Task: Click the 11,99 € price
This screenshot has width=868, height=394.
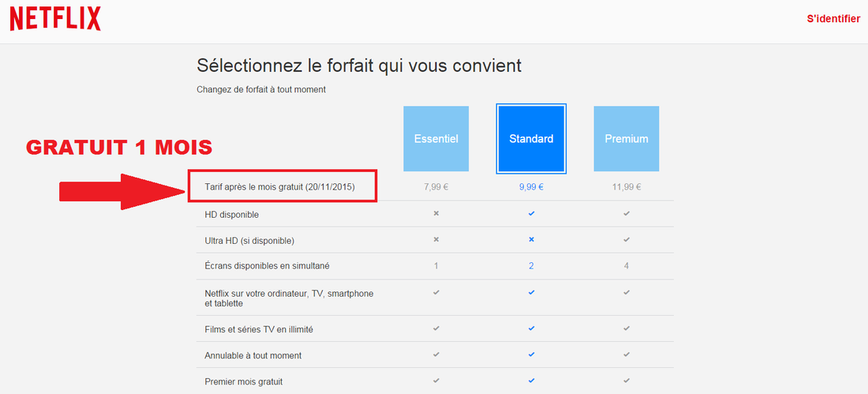Action: click(626, 187)
